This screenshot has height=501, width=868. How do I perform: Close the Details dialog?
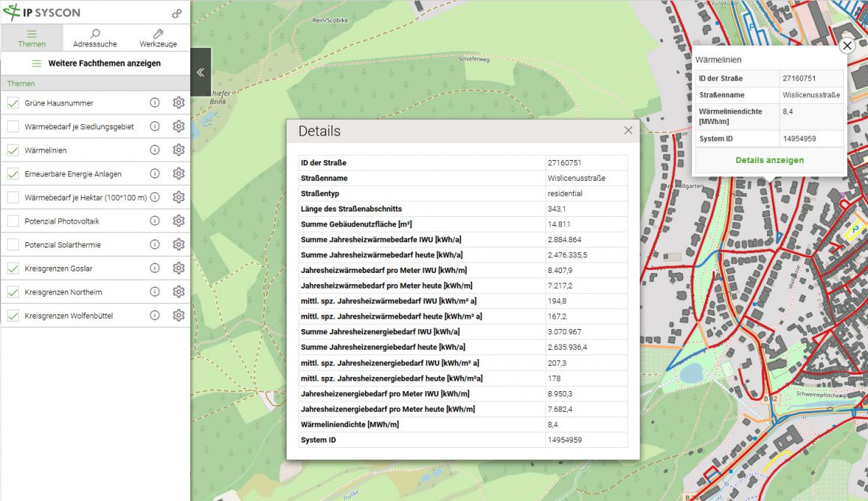click(628, 131)
